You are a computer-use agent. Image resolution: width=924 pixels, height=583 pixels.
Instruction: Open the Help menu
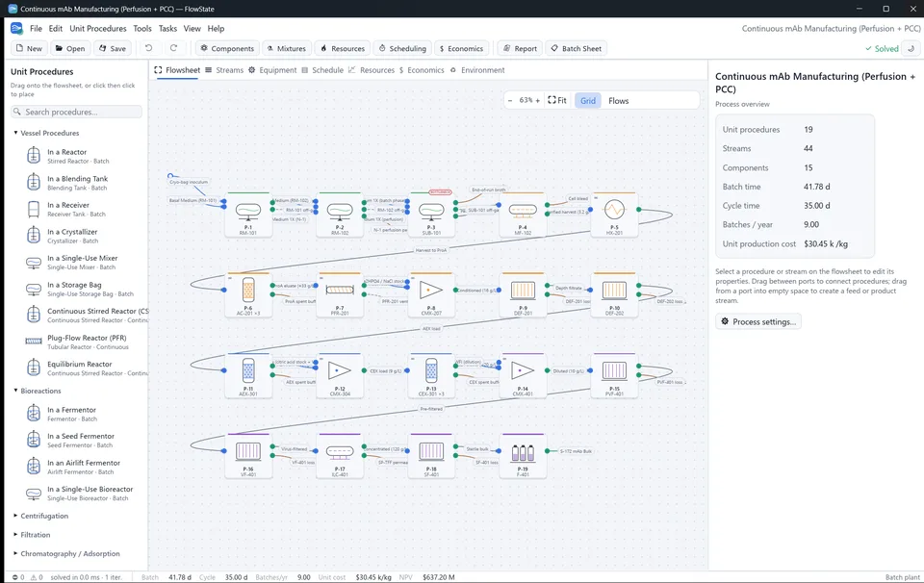216,28
